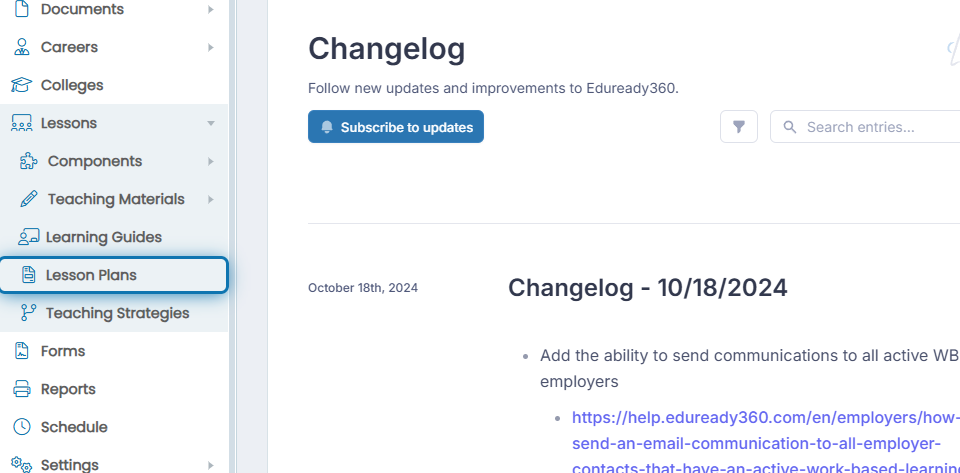Click the Colleges graduation cap icon

click(x=21, y=85)
